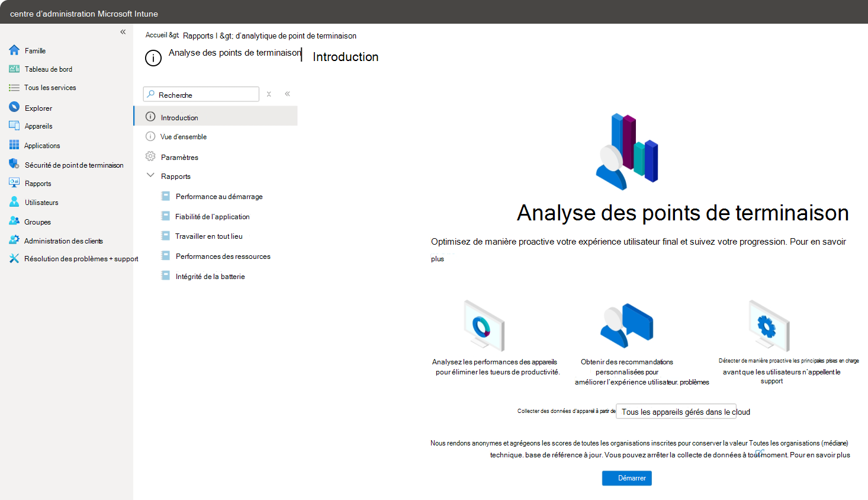Click the Démarrer button
The image size is (868, 500).
tap(627, 478)
